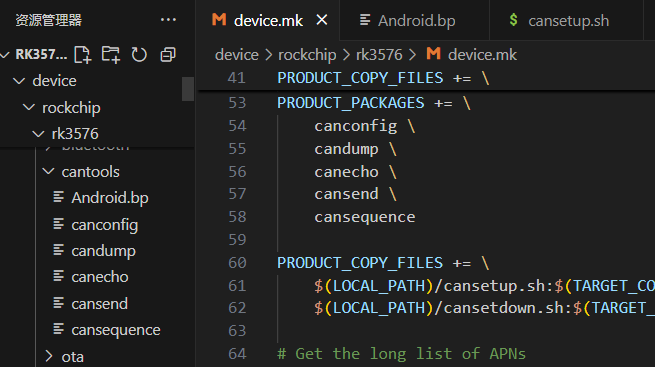
Task: Open the canecho file in Explorer
Action: point(99,277)
